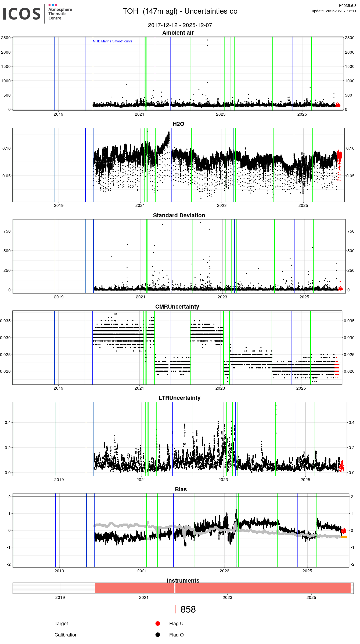Click the Ambient air panel title
Viewport: 360px width, 644px height.
tap(178, 33)
